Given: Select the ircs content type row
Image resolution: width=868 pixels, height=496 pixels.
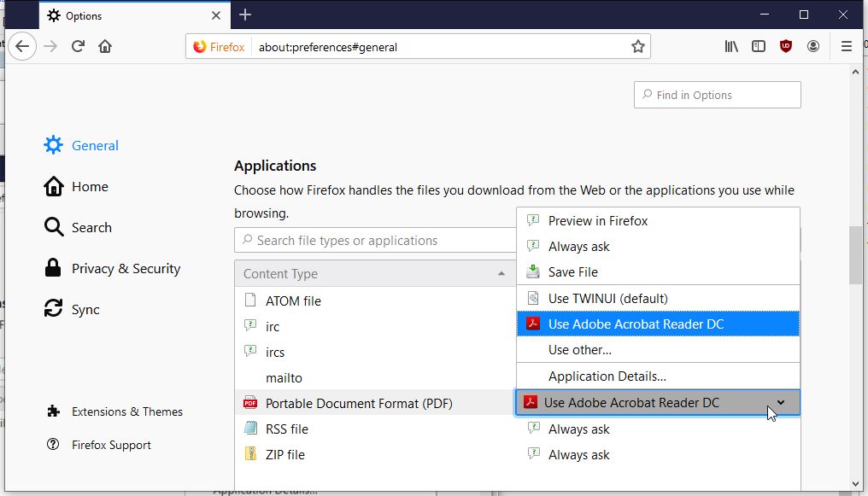Looking at the screenshot, I should pyautogui.click(x=375, y=353).
